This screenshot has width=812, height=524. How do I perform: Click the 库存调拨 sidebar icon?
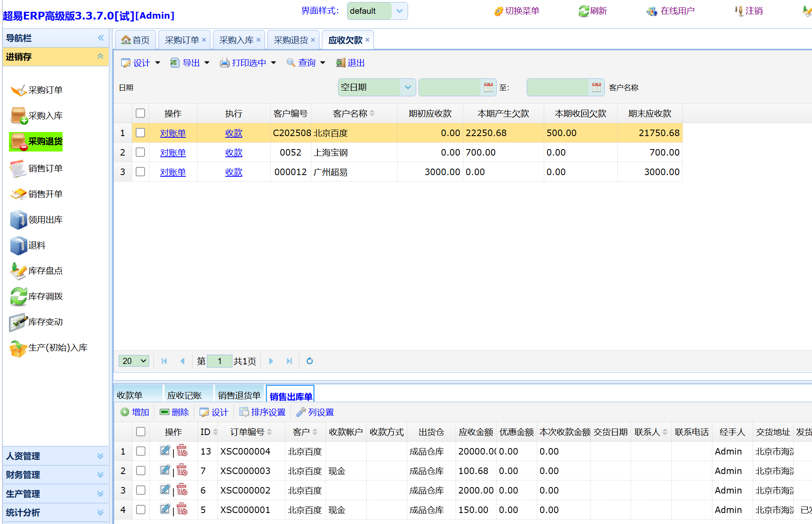(x=18, y=297)
